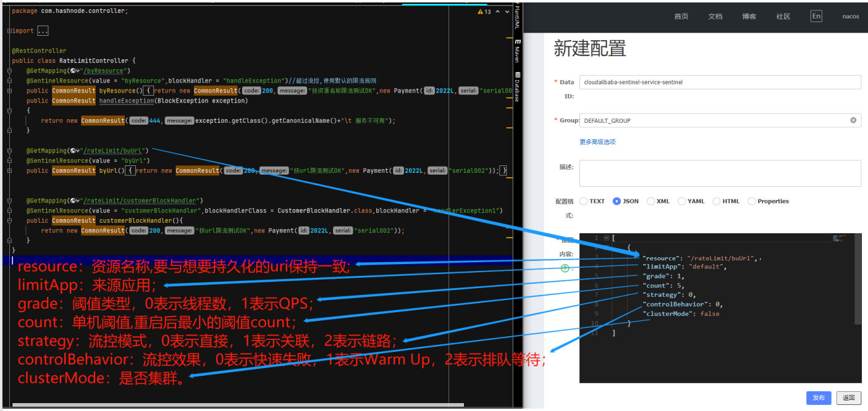Open 文档 in Nacos top navigation
This screenshot has height=411, width=868.
[715, 17]
